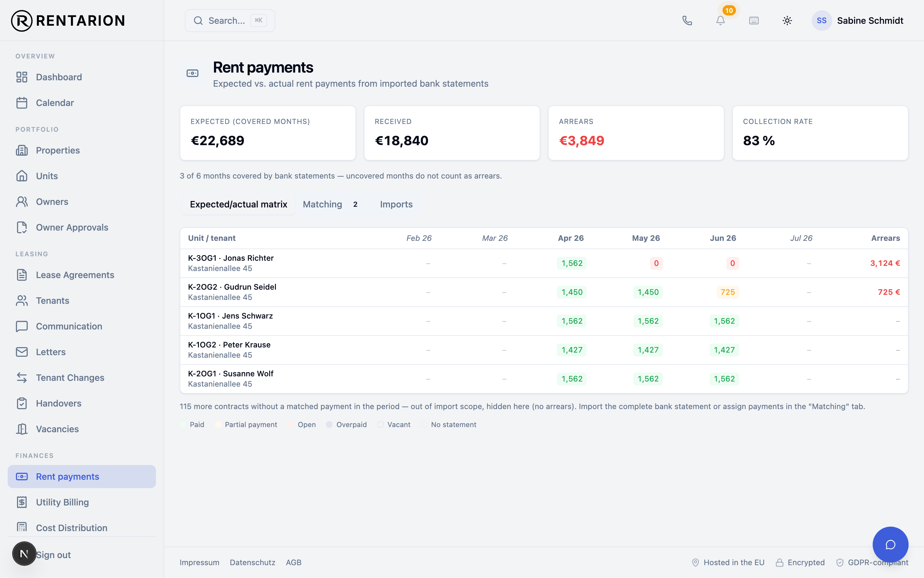Click Gudrun Seidel arrears 725 €

tap(889, 292)
